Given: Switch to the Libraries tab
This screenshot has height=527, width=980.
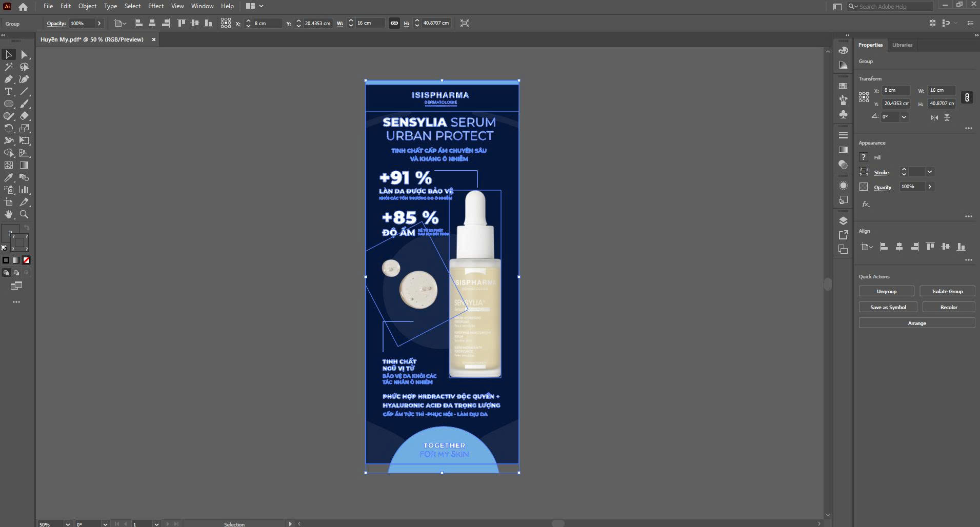Looking at the screenshot, I should click(902, 45).
